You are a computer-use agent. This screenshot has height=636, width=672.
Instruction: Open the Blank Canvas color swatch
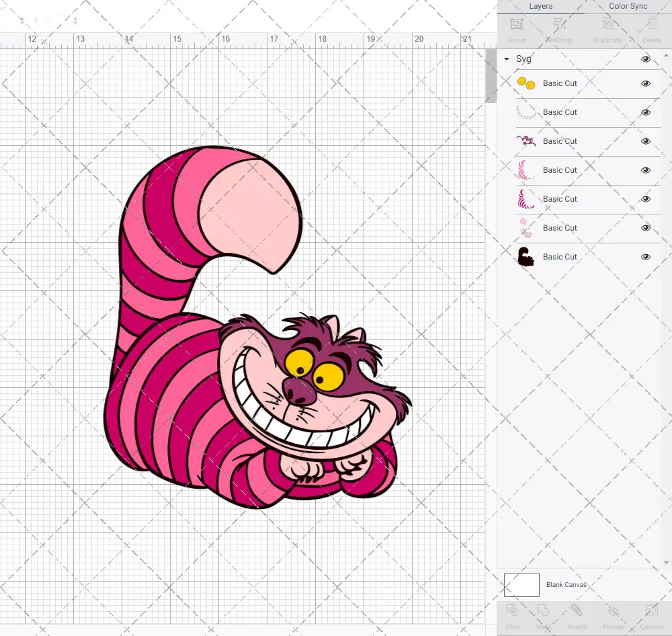coord(521,584)
